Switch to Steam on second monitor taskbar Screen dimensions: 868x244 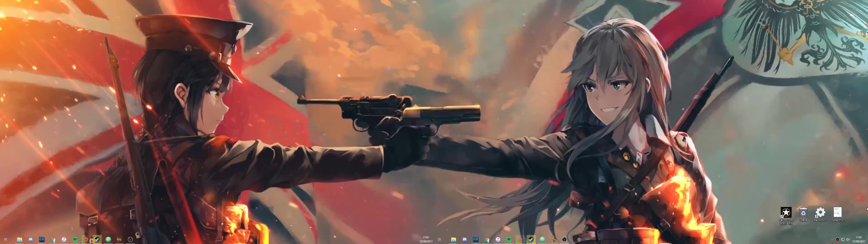pos(531,239)
